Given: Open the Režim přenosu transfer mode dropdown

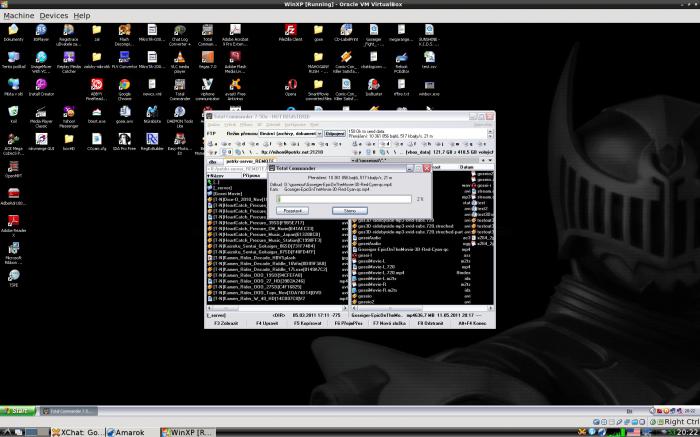Looking at the screenshot, I should 290,133.
